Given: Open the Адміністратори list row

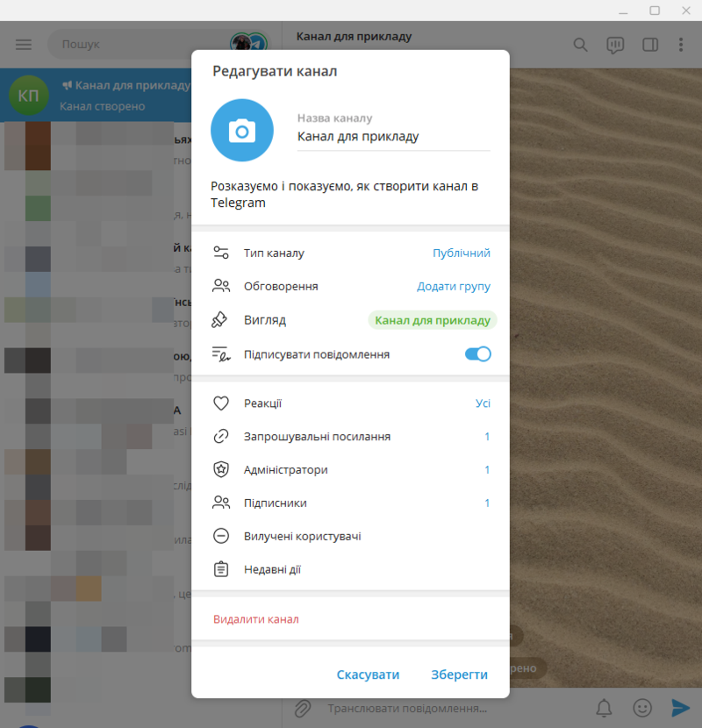Looking at the screenshot, I should [x=350, y=470].
